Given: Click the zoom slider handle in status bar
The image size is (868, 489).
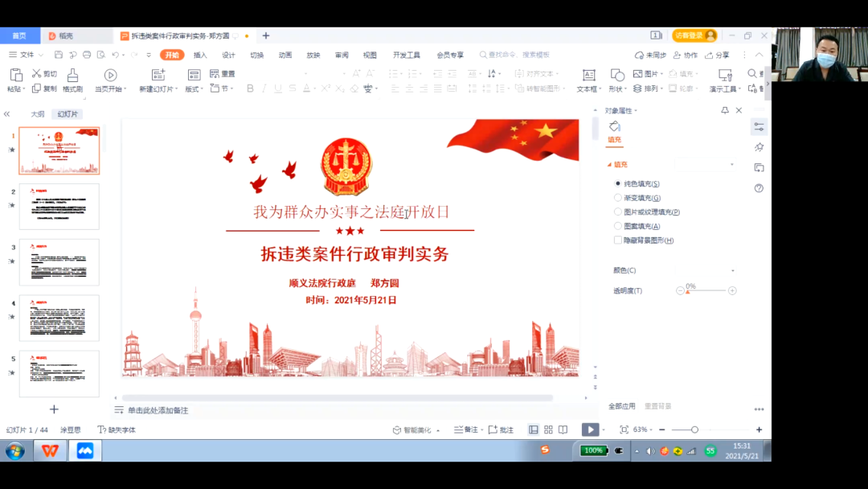Looking at the screenshot, I should click(694, 429).
